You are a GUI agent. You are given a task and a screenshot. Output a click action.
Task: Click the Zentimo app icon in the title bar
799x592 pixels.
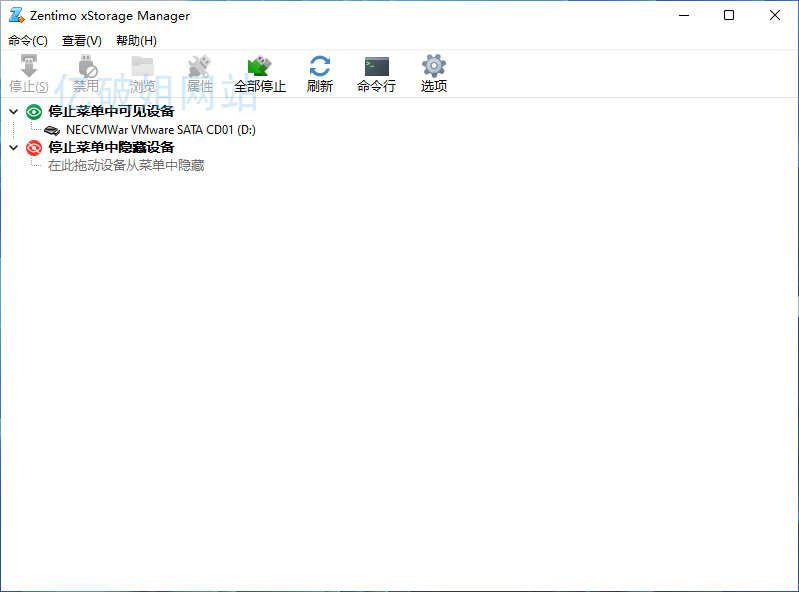pyautogui.click(x=16, y=15)
